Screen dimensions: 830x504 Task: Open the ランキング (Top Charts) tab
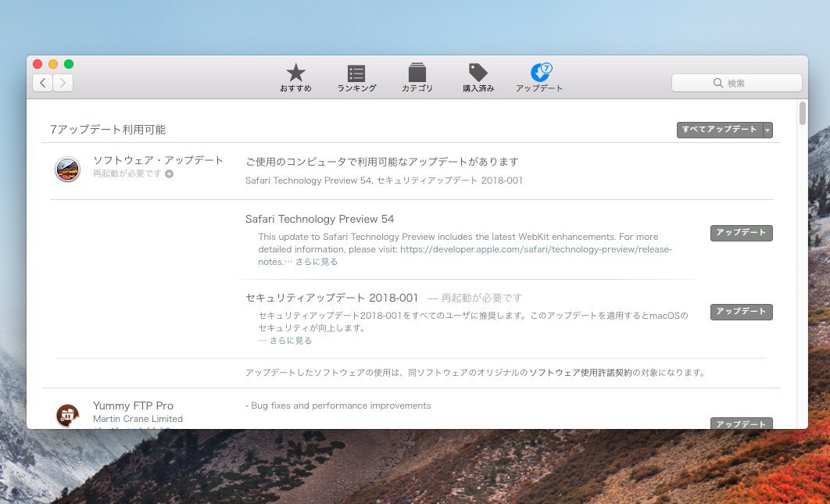point(356,77)
